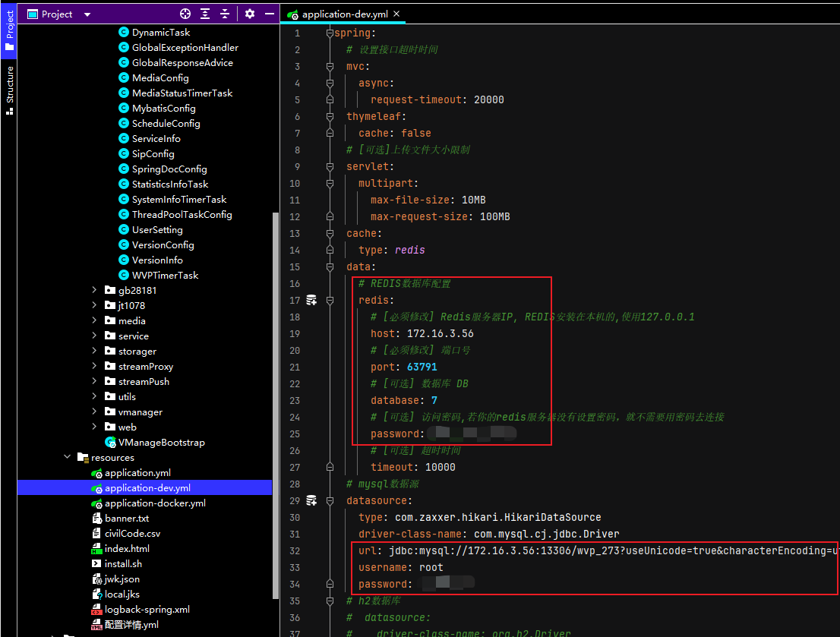Select StatisticsInfoTask class
The image size is (840, 637).
click(170, 184)
